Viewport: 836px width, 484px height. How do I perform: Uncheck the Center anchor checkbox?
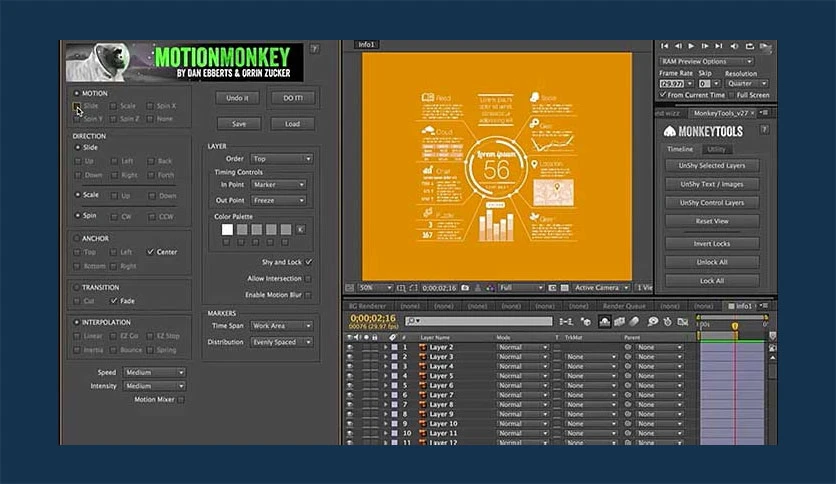tap(150, 252)
